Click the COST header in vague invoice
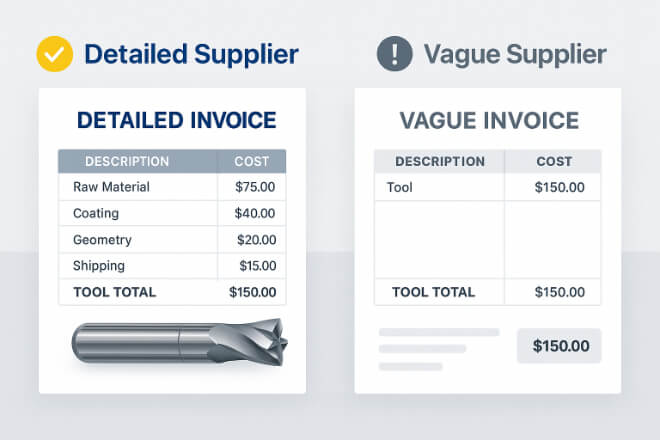Viewport: 660px width, 440px height. (x=554, y=161)
